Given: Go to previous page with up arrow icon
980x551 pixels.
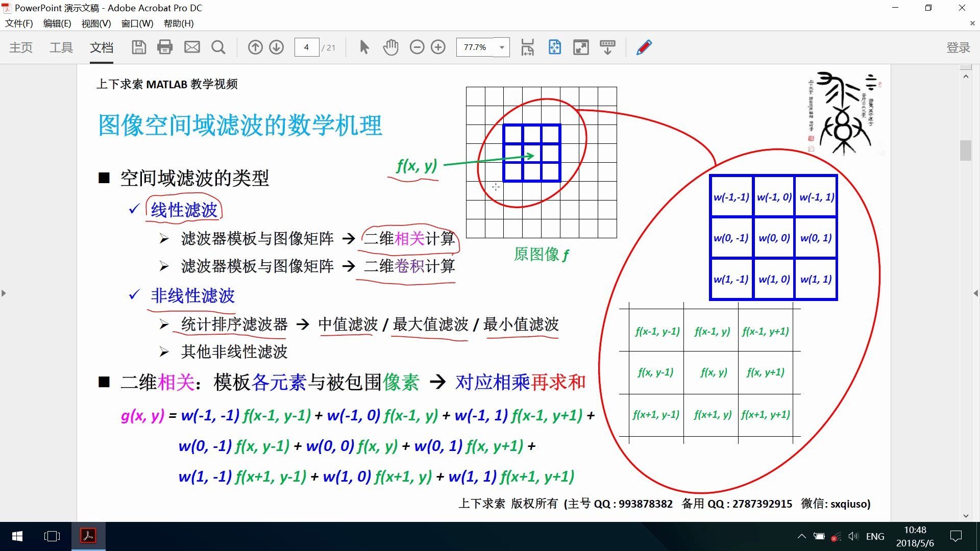Looking at the screenshot, I should (255, 47).
